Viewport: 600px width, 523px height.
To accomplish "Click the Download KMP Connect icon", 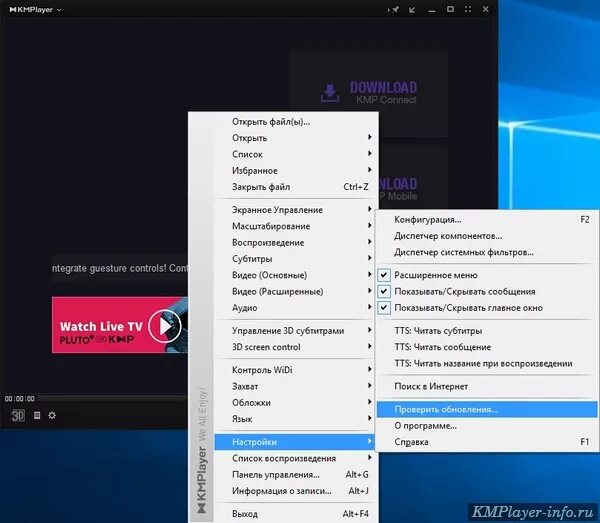I will pos(329,93).
